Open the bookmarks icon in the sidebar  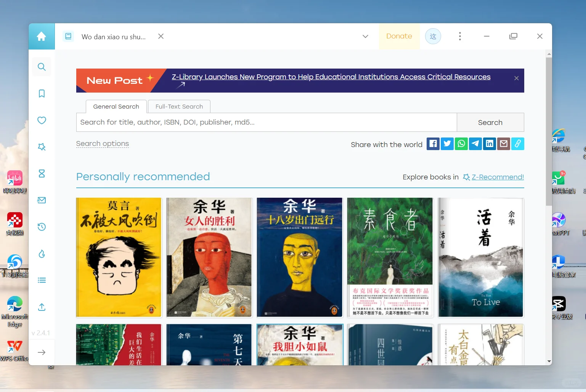pos(42,94)
